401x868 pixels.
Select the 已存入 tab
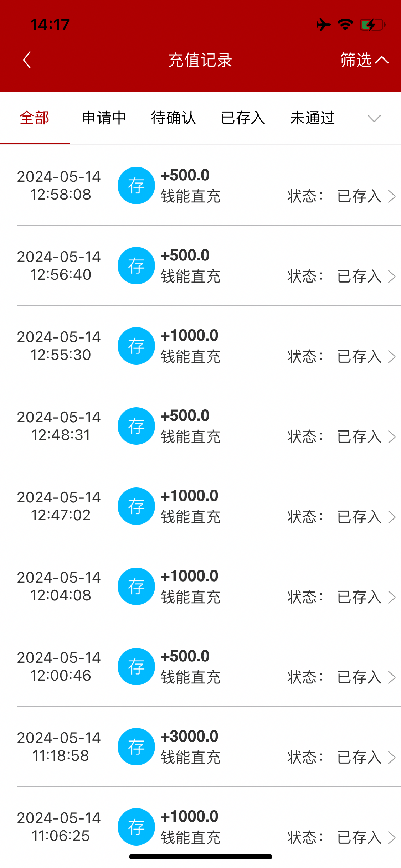[243, 118]
